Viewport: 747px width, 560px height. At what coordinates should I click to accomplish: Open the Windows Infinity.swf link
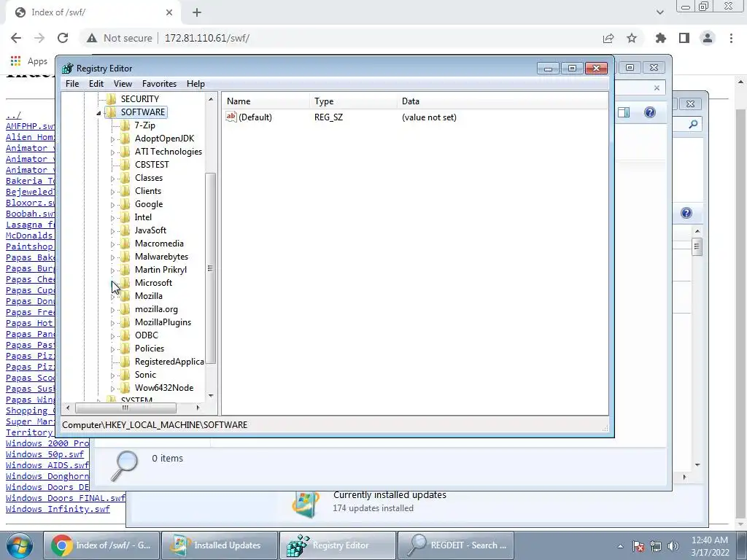click(58, 509)
